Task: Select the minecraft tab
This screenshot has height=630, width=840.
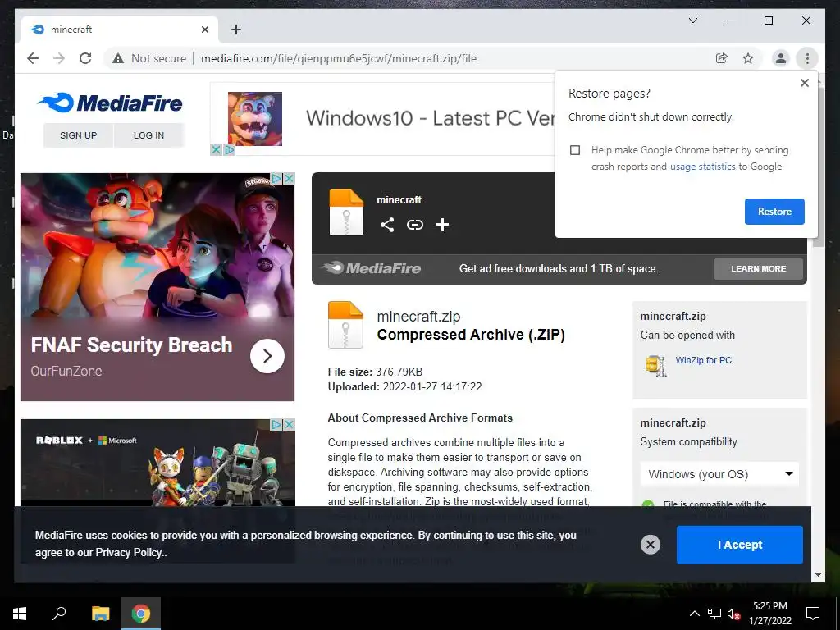Action: tap(119, 30)
